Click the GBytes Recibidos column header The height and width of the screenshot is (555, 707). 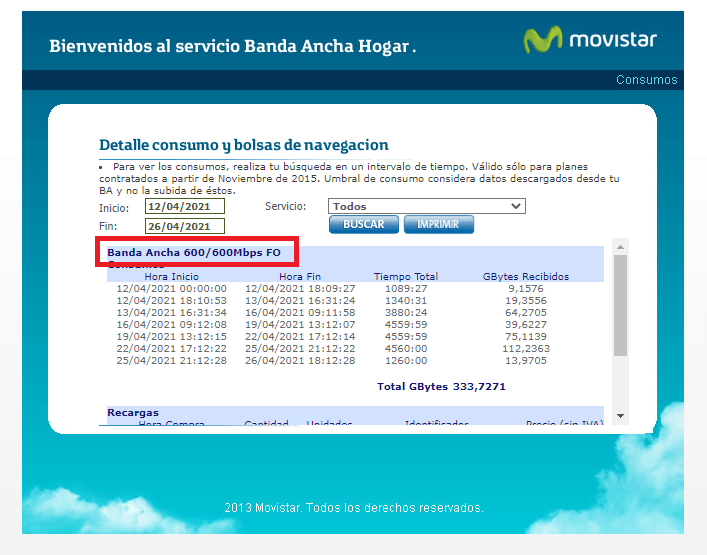click(x=526, y=276)
